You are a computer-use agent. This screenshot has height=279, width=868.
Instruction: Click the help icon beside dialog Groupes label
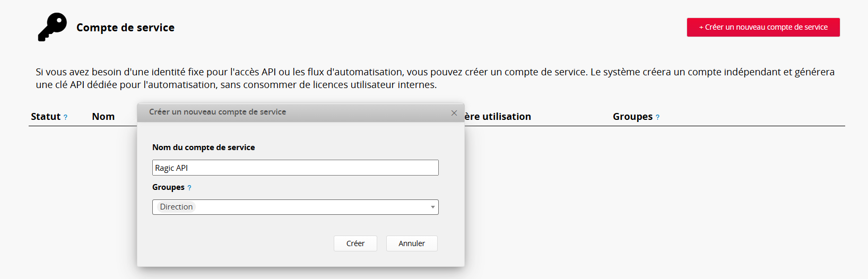189,188
